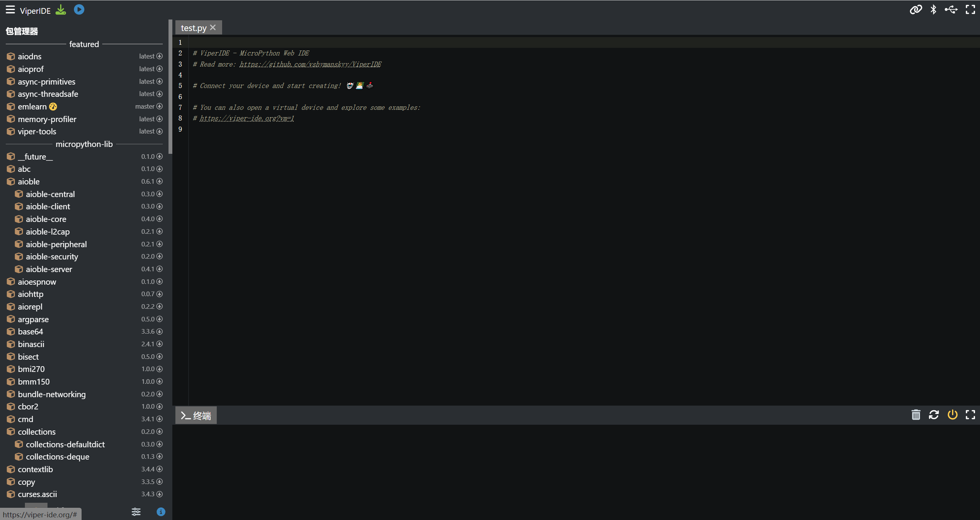Run the script with play button
Viewport: 980px width, 520px height.
[x=79, y=10]
